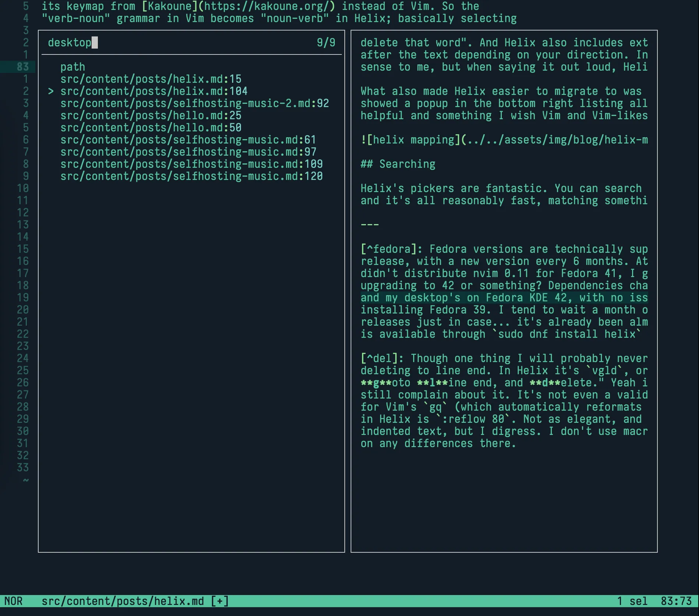Screen dimensions: 699x616
Task: Click the 83:73 cursor position indicator
Action: 676,601
